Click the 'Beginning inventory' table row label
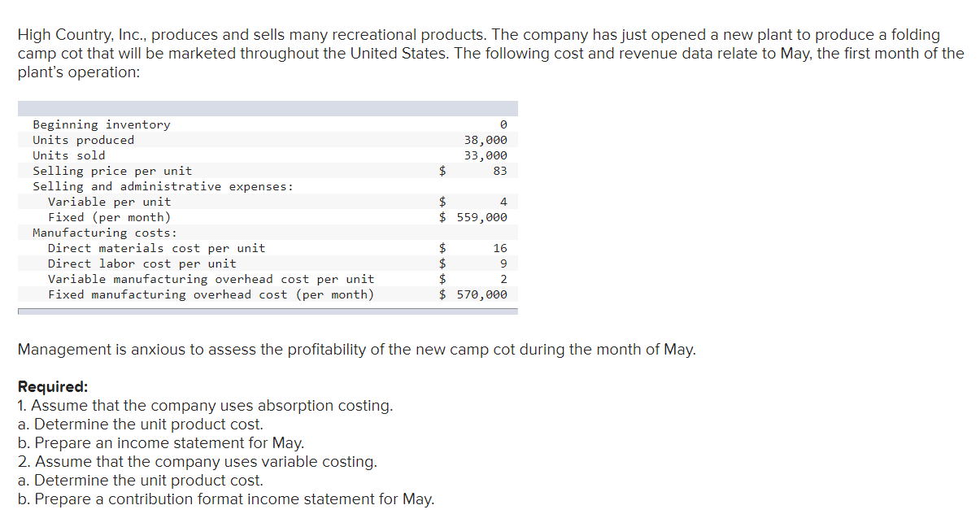980x527 pixels. (101, 124)
